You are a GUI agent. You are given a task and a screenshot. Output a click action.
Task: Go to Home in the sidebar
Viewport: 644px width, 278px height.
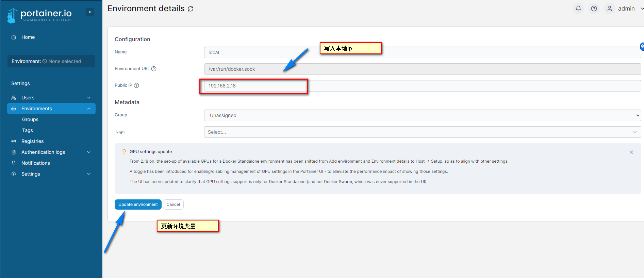(x=28, y=37)
